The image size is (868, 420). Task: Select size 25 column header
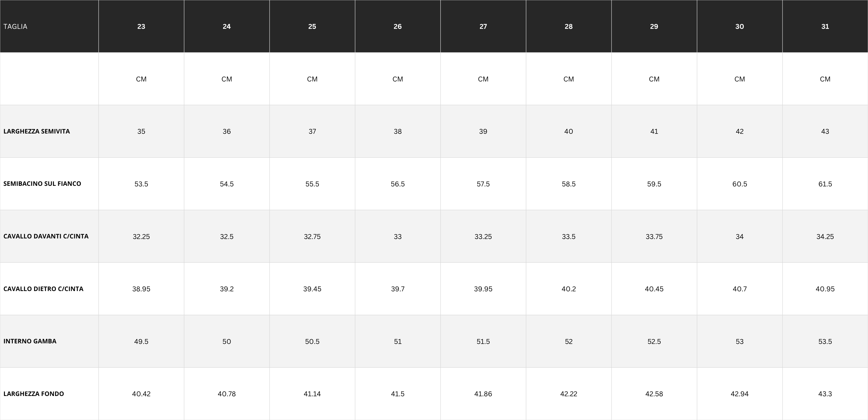coord(312,26)
